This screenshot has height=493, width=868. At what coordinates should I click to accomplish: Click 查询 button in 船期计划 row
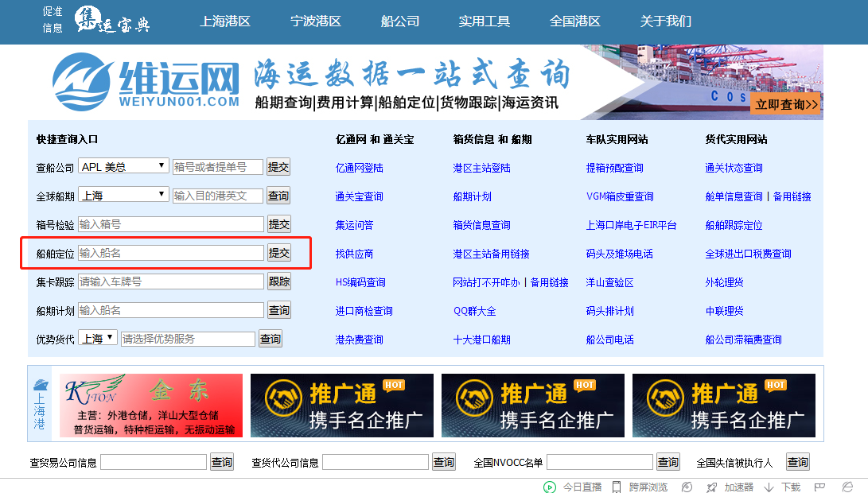coord(278,310)
